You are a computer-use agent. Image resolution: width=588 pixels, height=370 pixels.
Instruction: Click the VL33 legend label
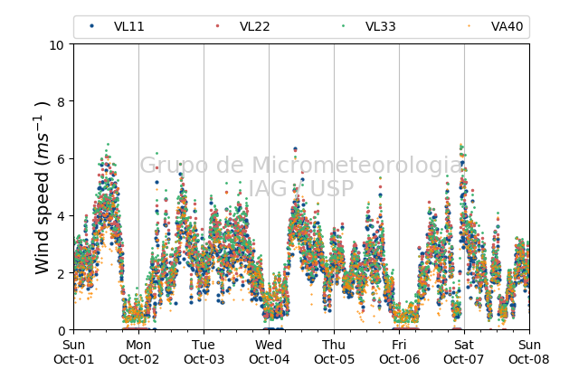[x=380, y=26]
